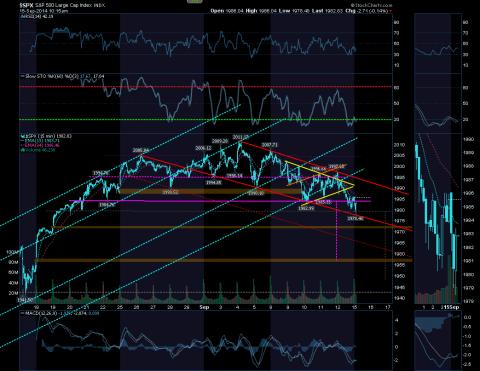Viewport: 480px width, 371px height.
Task: Click the Slow STO indicator label
Action: pyautogui.click(x=63, y=76)
